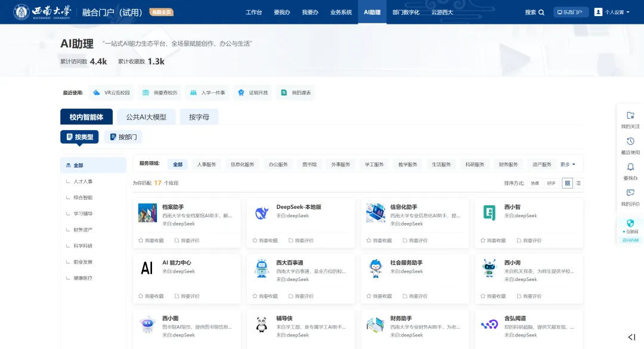Switch to list view layout
644x349 pixels.
click(578, 183)
